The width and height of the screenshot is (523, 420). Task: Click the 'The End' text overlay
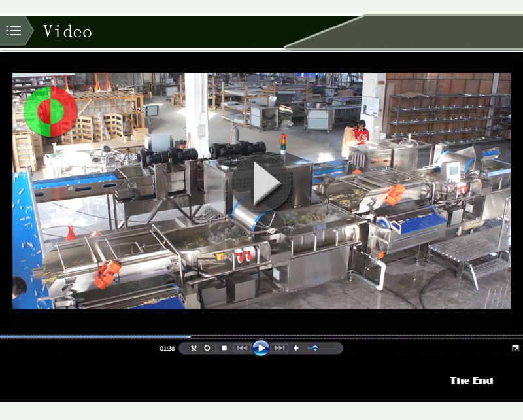click(473, 381)
